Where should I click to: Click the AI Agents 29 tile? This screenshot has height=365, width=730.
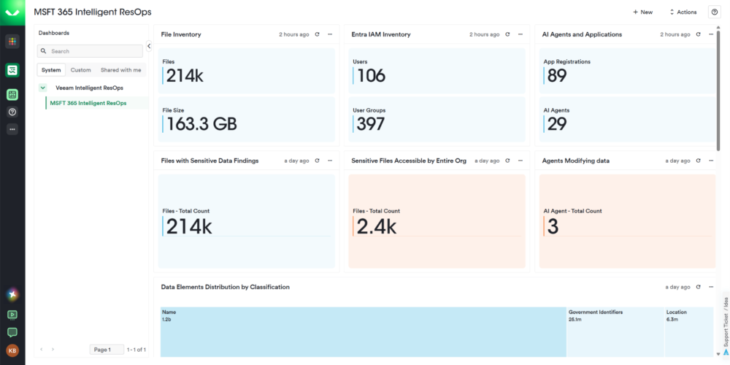click(627, 119)
